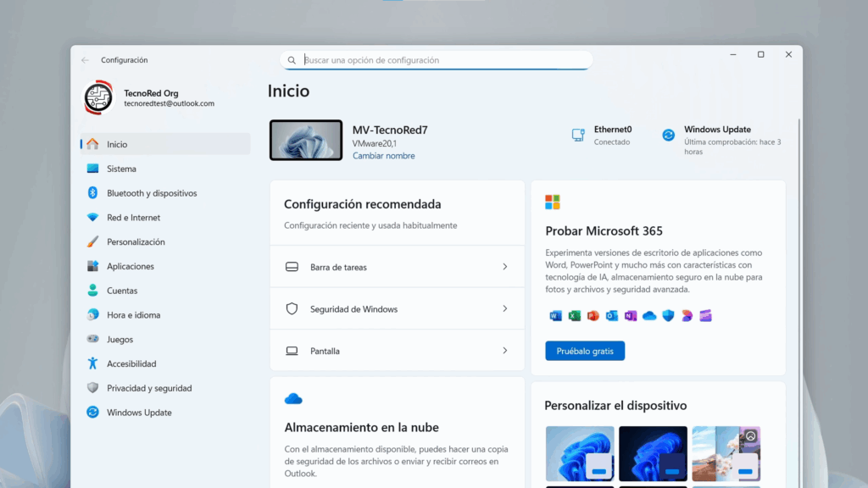Click the Clipchamp icon in 365 row
Screen dimensions: 868x488
[705, 315]
